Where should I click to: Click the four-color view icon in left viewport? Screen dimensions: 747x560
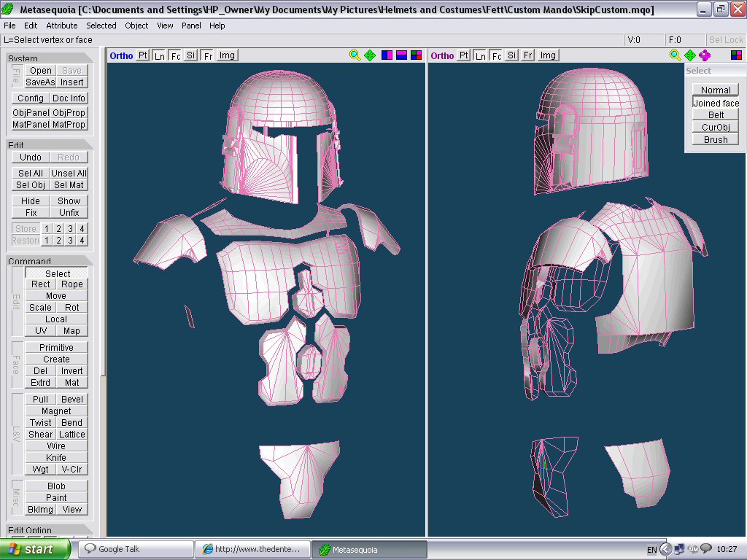click(416, 55)
